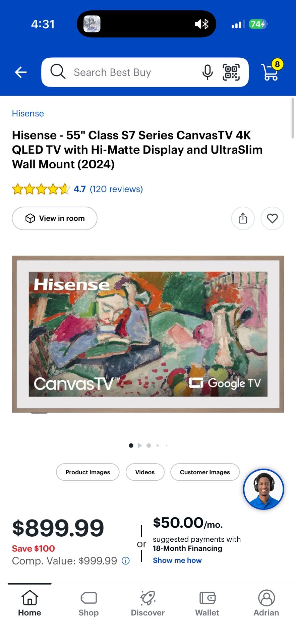Tap Show me how financing link
This screenshot has height=644, width=296.
(x=177, y=560)
